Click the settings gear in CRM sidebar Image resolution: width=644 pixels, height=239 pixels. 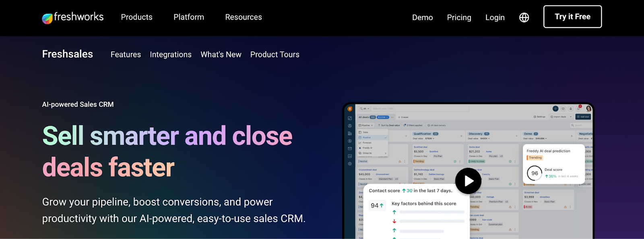350,164
